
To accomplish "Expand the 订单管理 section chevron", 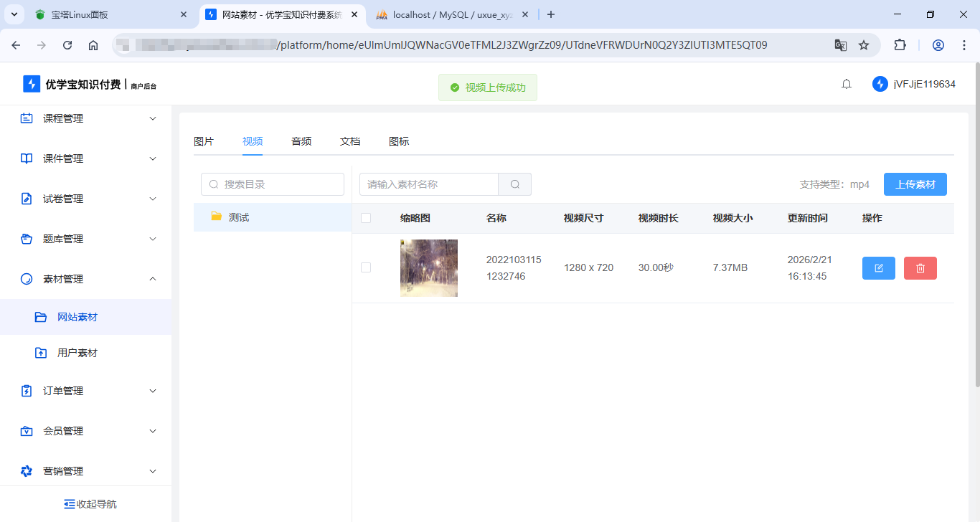I will [152, 391].
